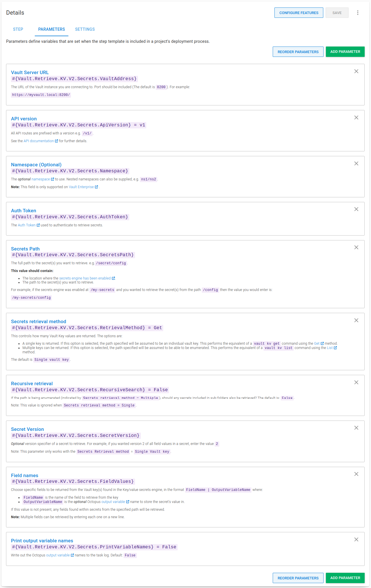371x588 pixels.
Task: Click the bottom Reorder Parameters button
Action: coord(298,578)
